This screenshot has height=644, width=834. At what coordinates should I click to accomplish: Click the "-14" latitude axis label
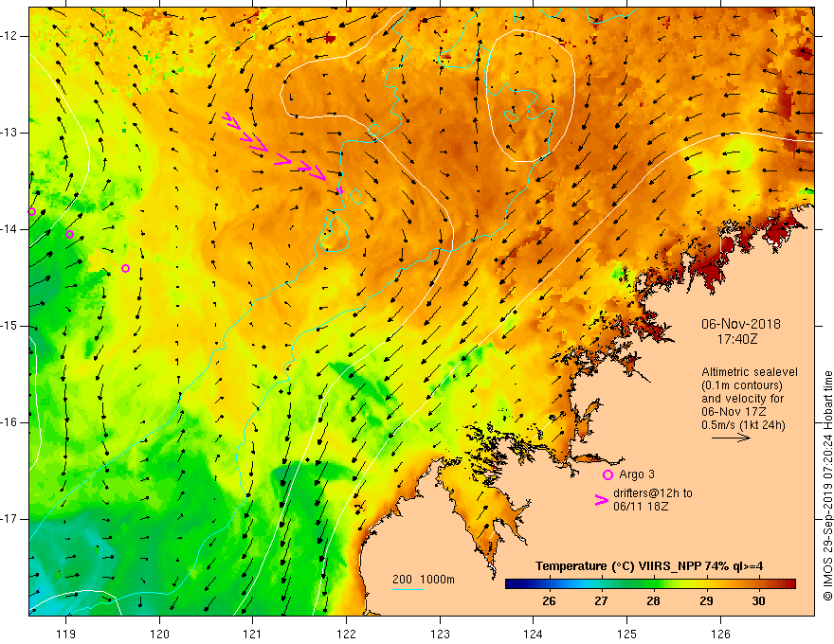tap(9, 229)
